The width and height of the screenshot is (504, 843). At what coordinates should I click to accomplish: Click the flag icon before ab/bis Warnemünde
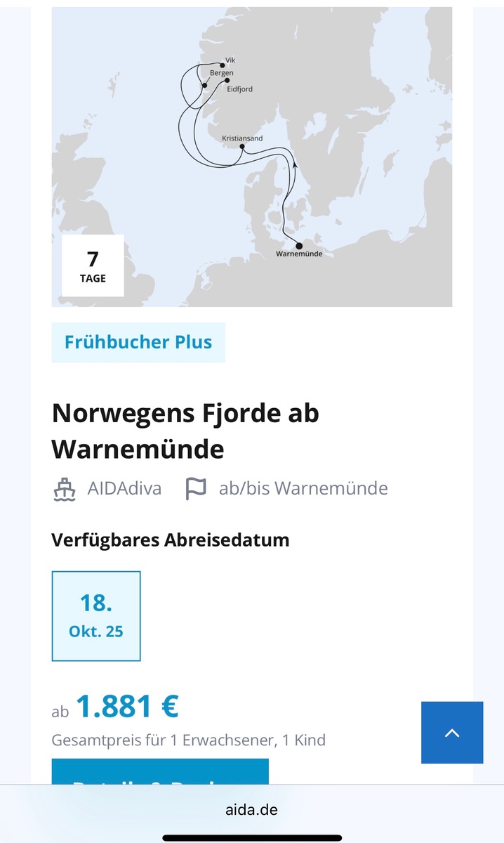195,489
